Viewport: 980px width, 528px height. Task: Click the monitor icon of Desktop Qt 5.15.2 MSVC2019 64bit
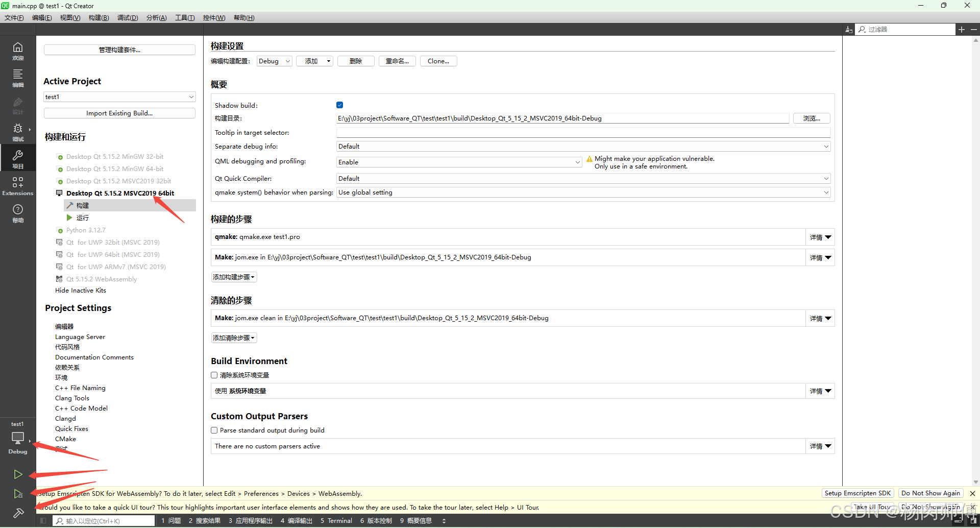(x=59, y=193)
